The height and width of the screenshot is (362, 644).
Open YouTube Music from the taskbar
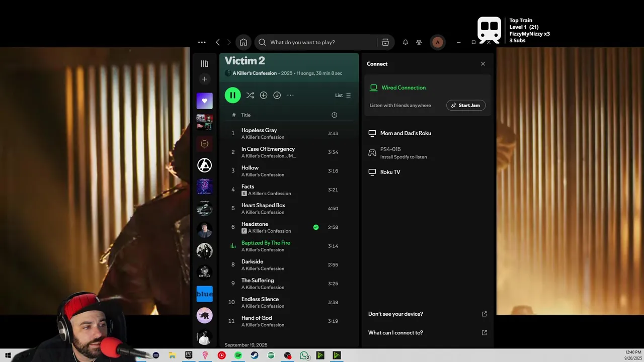click(x=221, y=355)
